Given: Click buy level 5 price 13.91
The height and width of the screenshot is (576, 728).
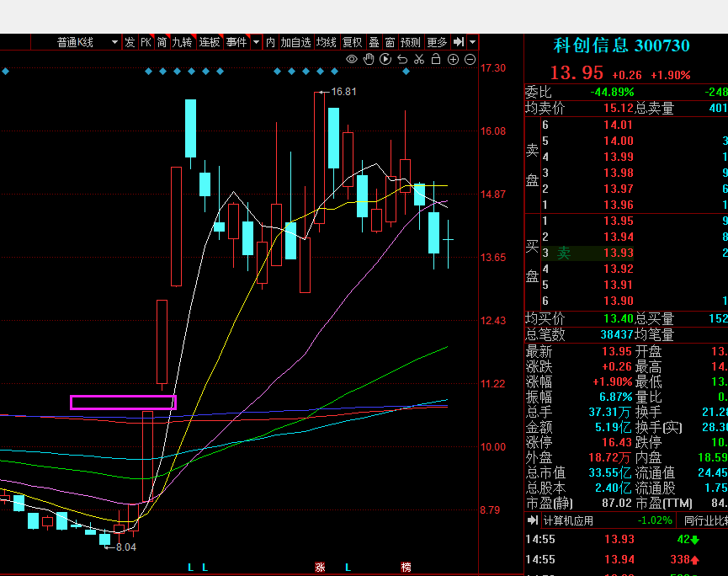Looking at the screenshot, I should [x=618, y=285].
